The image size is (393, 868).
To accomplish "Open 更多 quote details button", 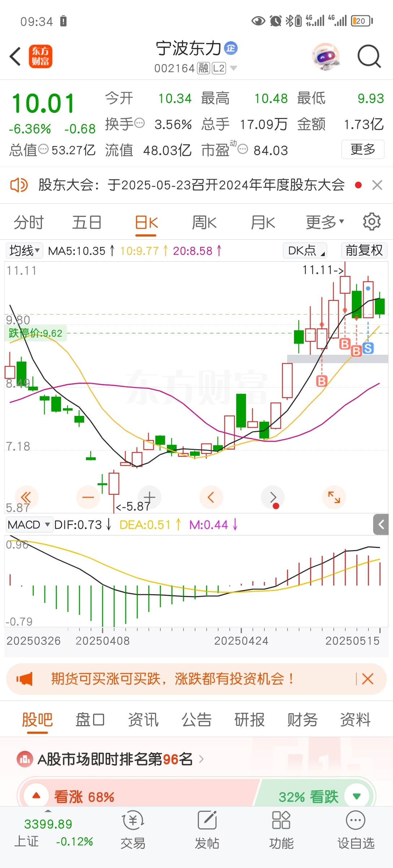I will 363,149.
